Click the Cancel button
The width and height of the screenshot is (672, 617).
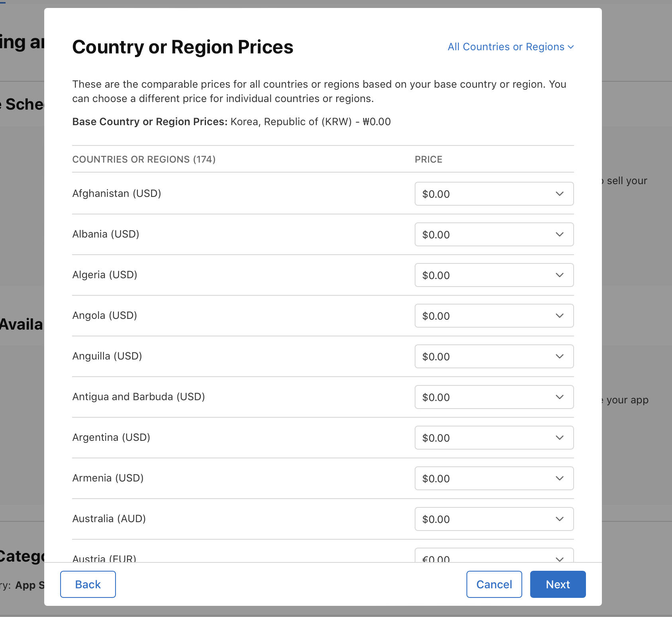coord(494,584)
